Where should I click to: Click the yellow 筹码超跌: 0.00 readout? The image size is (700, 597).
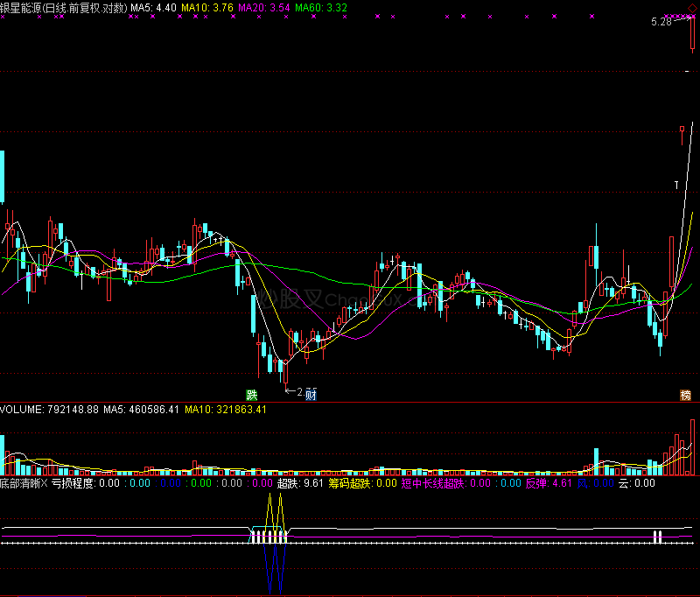[362, 483]
